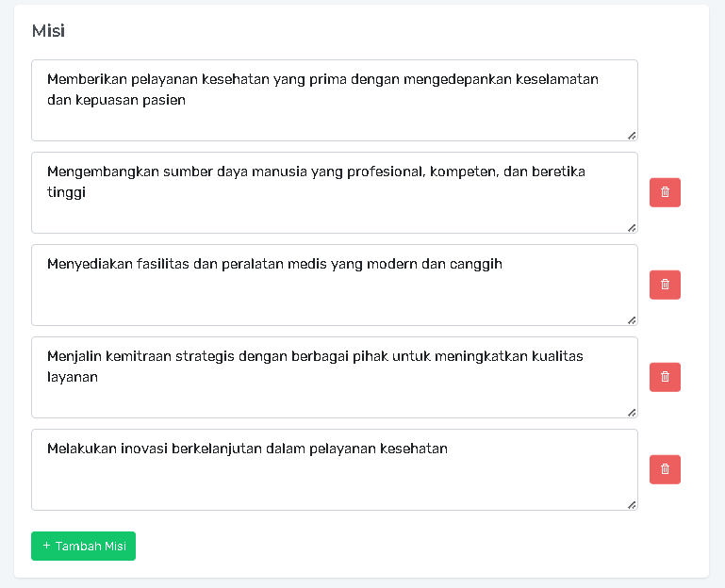Remove the "Menjalin kemitraan strategis" mission entry
The image size is (725, 588).
[x=665, y=377]
